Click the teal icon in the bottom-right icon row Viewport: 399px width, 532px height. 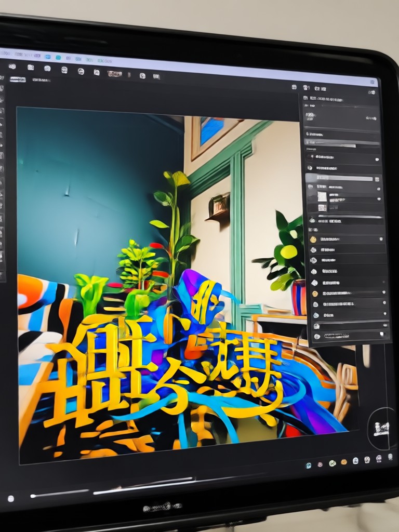309,465
